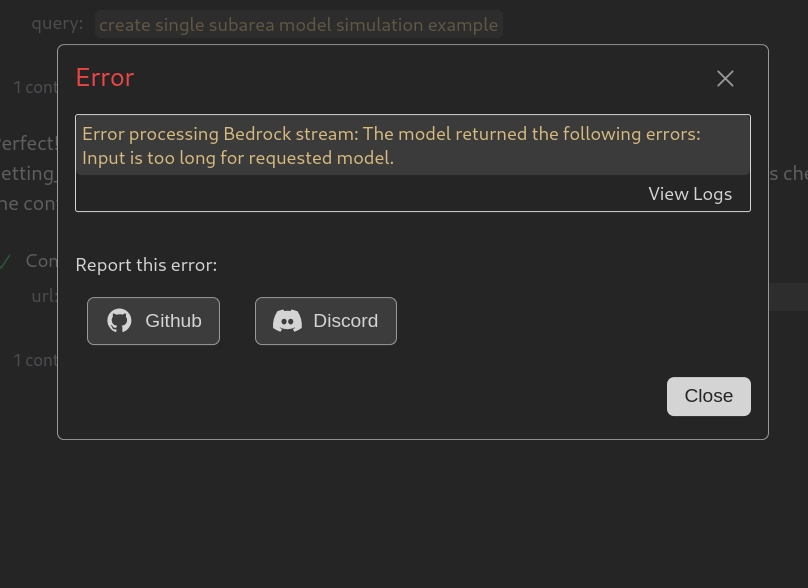Report the error on Discord
This screenshot has width=808, height=588.
(x=325, y=320)
